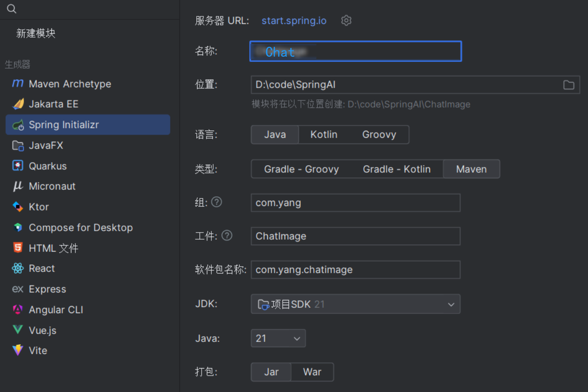This screenshot has height=392, width=588.
Task: Browse location with folder icon
Action: point(569,85)
